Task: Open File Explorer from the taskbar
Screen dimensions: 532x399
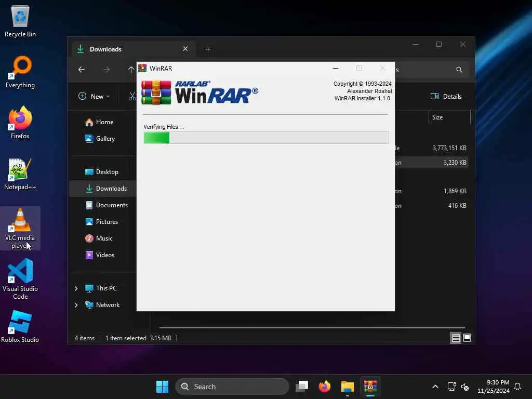Action: 348,387
